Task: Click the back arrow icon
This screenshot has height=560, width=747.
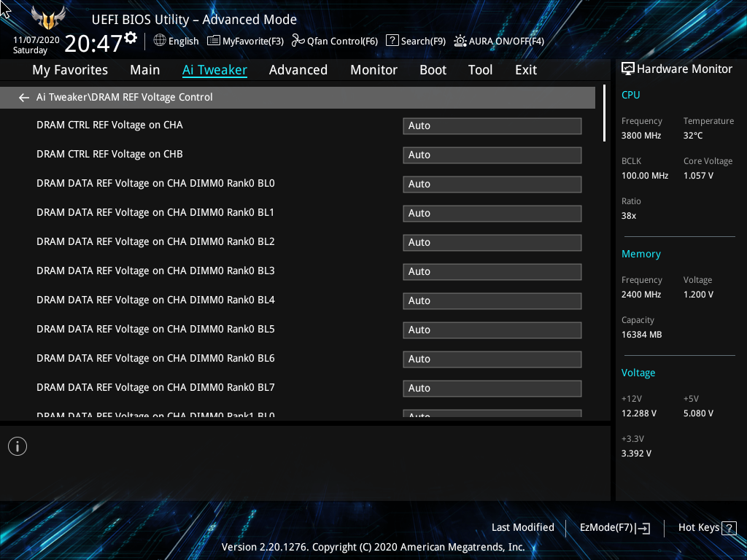Action: (24, 98)
